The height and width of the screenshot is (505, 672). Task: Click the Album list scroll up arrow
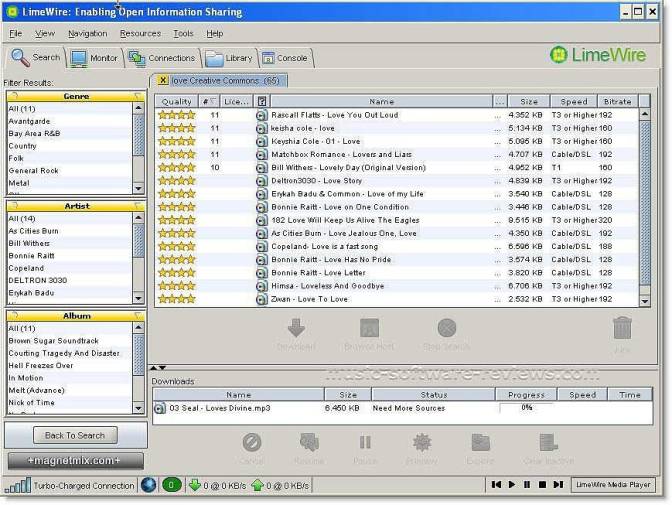pos(138,328)
